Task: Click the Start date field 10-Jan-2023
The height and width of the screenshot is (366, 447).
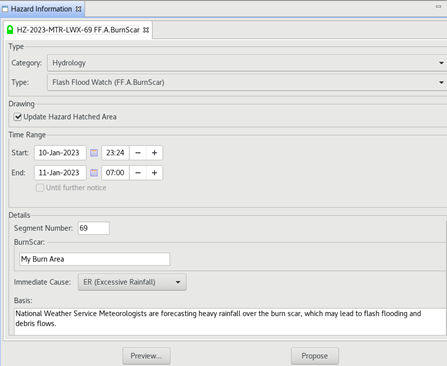Action: (60, 153)
